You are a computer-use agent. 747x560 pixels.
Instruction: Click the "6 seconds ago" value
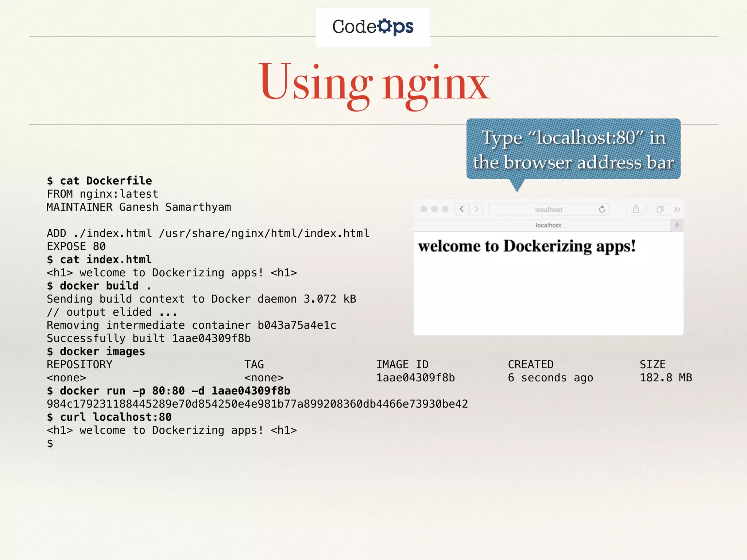[x=551, y=378]
